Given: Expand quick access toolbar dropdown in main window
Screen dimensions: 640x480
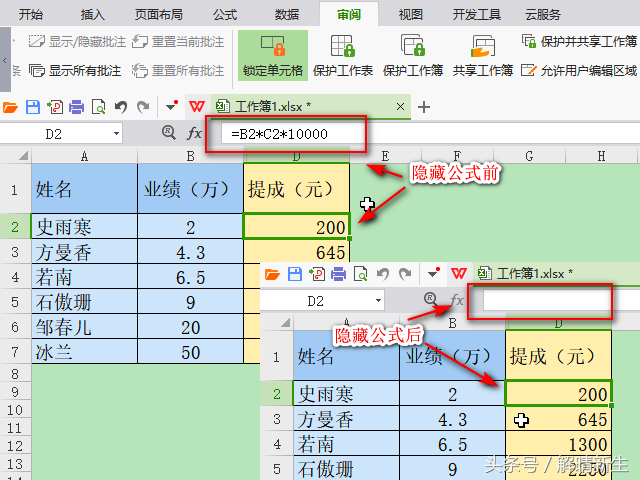Looking at the screenshot, I should click(x=172, y=106).
